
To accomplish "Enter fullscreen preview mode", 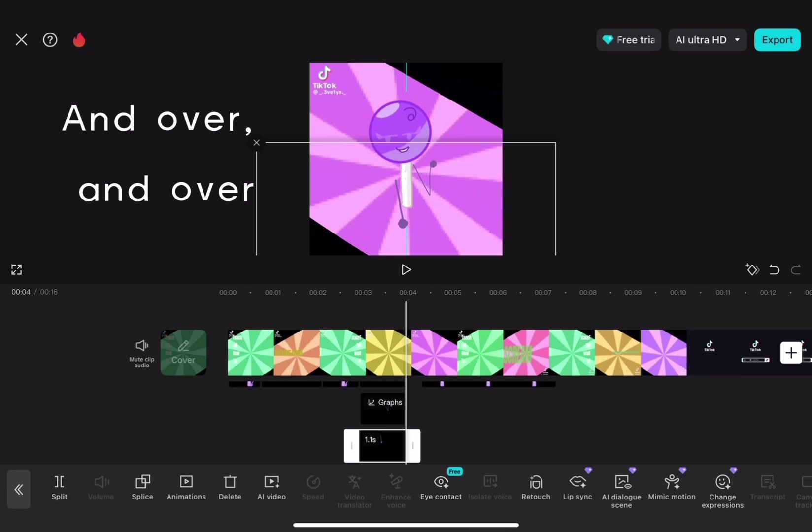I will pyautogui.click(x=17, y=269).
